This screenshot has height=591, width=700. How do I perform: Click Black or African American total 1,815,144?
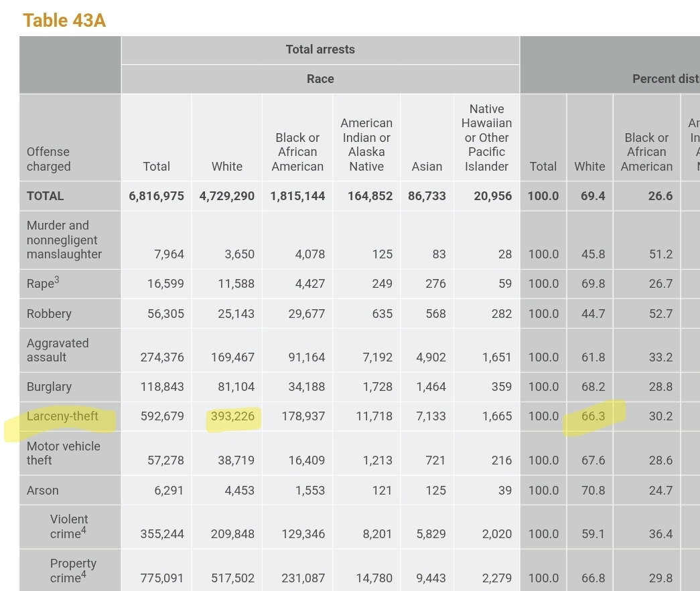(x=297, y=196)
